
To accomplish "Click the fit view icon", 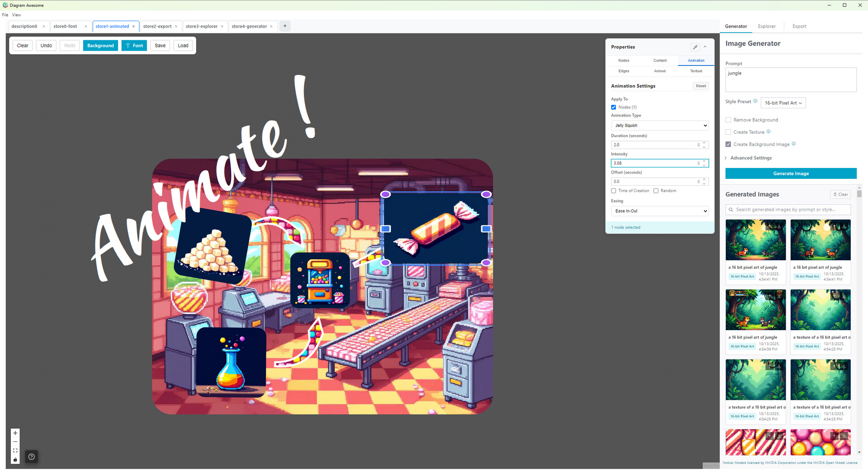I will [x=15, y=451].
